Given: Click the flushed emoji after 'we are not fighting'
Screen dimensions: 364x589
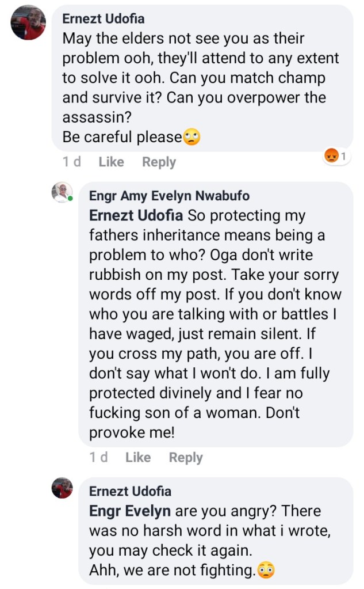Looking at the screenshot, I should [x=266, y=571].
